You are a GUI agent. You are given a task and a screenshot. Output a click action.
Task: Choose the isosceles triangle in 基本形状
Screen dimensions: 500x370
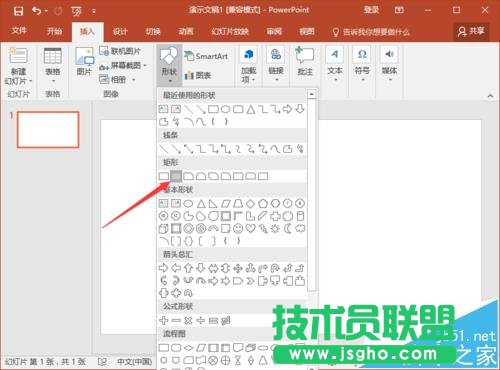(x=201, y=203)
